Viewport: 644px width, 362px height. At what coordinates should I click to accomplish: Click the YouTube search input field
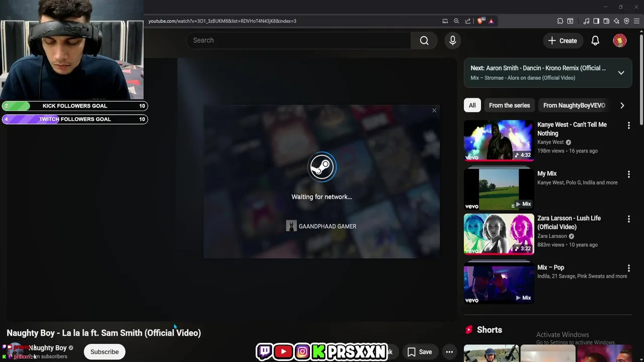(x=298, y=41)
